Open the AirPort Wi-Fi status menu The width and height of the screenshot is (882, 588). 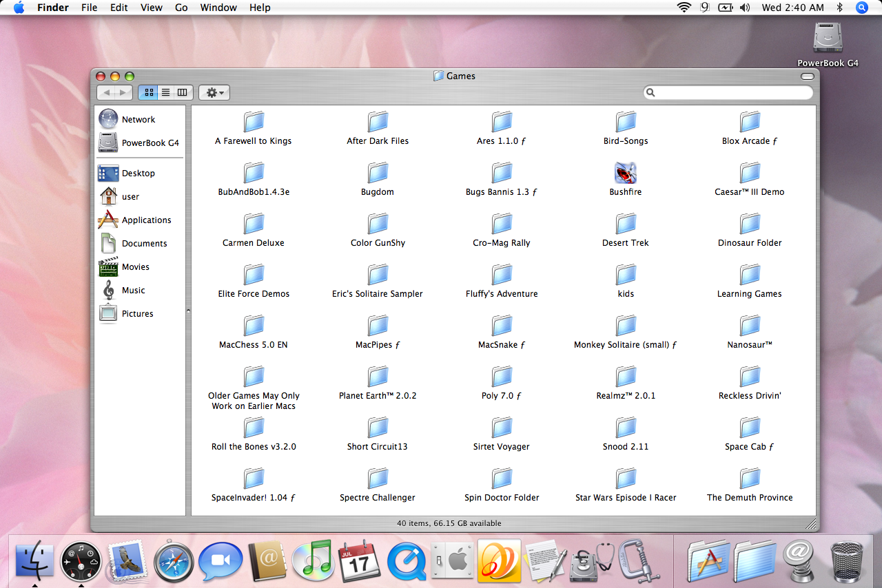pos(684,8)
